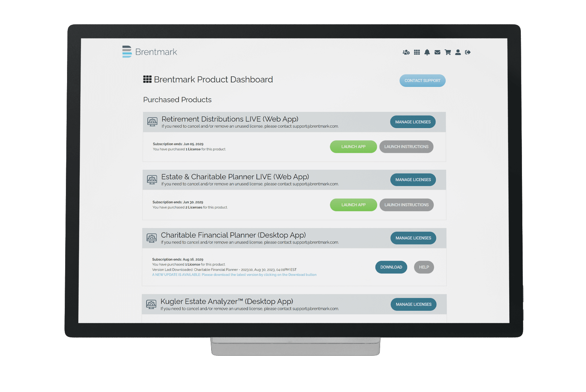Click 'Kugler Estate Analyzer™ (Desktop App)' title
Screen dimensions: 586x392
pos(227,301)
